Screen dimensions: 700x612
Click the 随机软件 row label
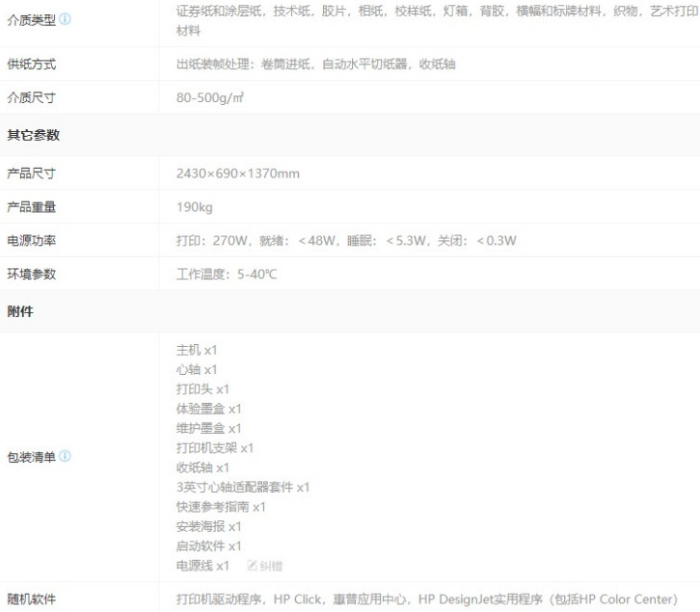[31, 599]
